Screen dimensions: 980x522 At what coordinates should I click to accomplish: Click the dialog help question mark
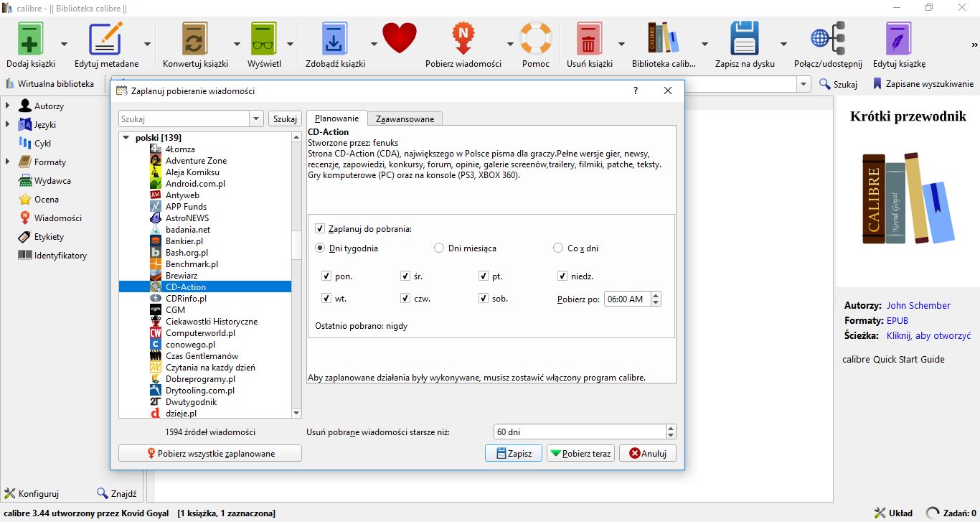635,90
